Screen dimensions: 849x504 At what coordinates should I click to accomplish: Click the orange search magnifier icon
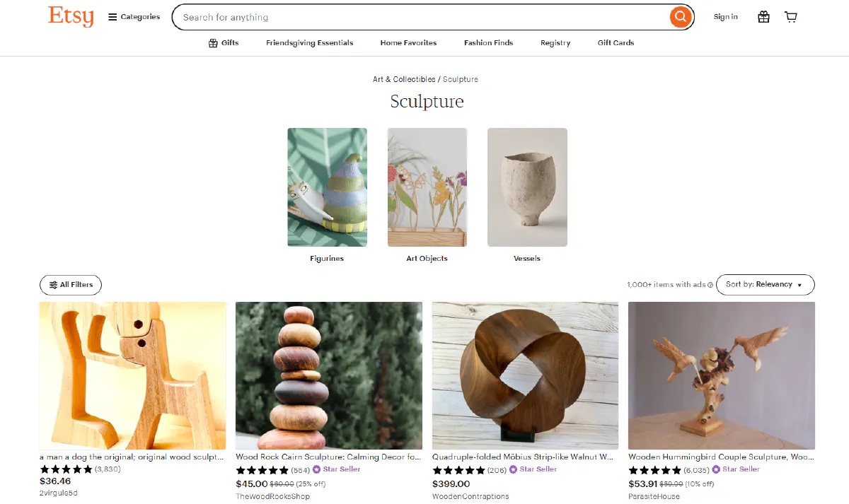[680, 17]
